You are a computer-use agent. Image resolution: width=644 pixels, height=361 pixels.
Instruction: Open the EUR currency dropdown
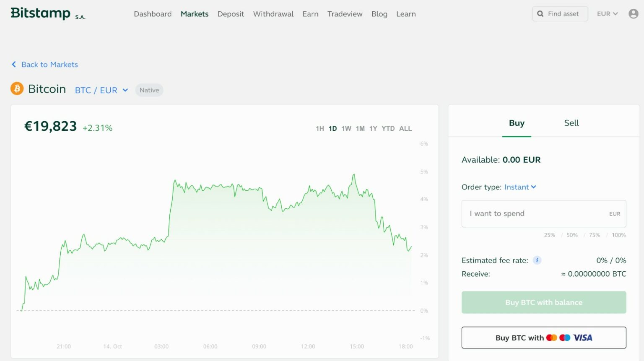pos(607,13)
